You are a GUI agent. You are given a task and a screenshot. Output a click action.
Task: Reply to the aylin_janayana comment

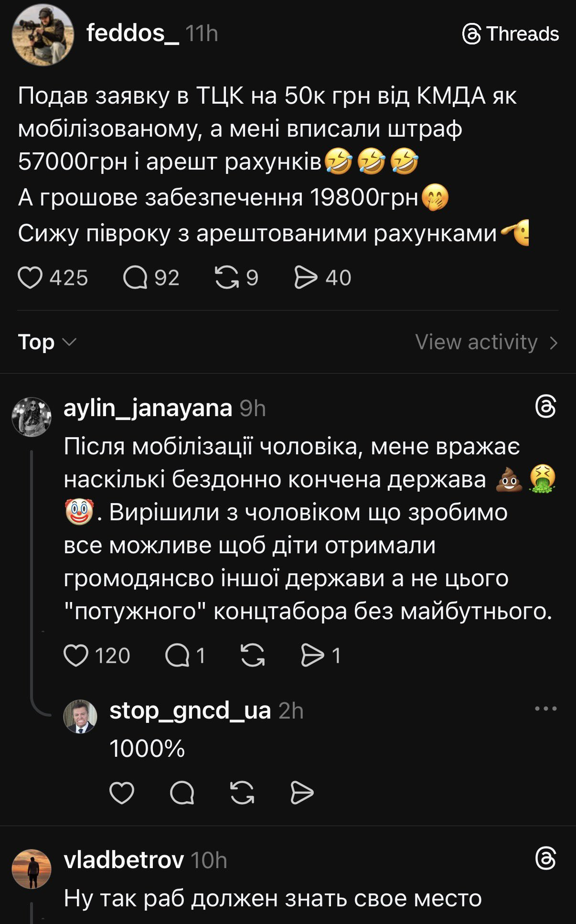pyautogui.click(x=178, y=655)
